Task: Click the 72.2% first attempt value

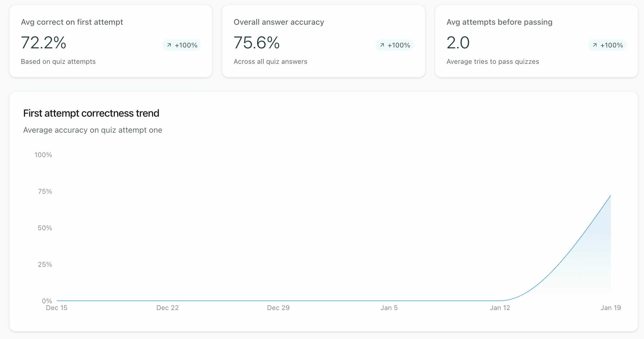Action: (44, 43)
